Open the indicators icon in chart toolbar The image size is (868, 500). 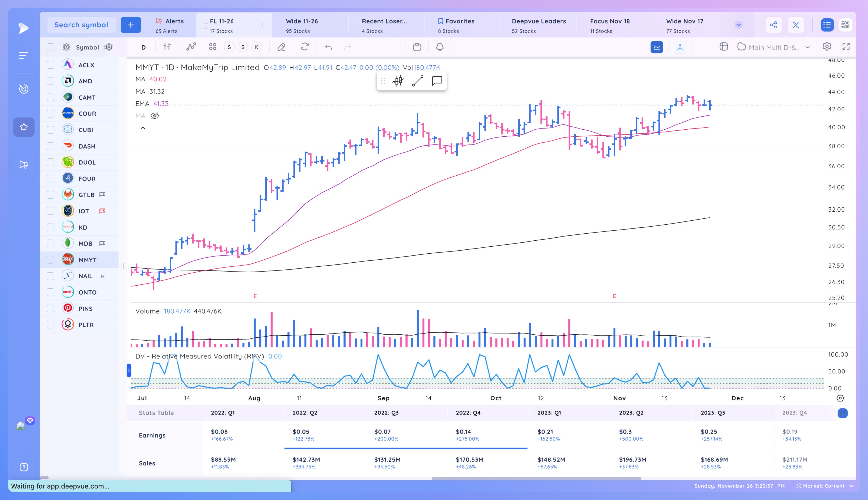[x=191, y=47]
